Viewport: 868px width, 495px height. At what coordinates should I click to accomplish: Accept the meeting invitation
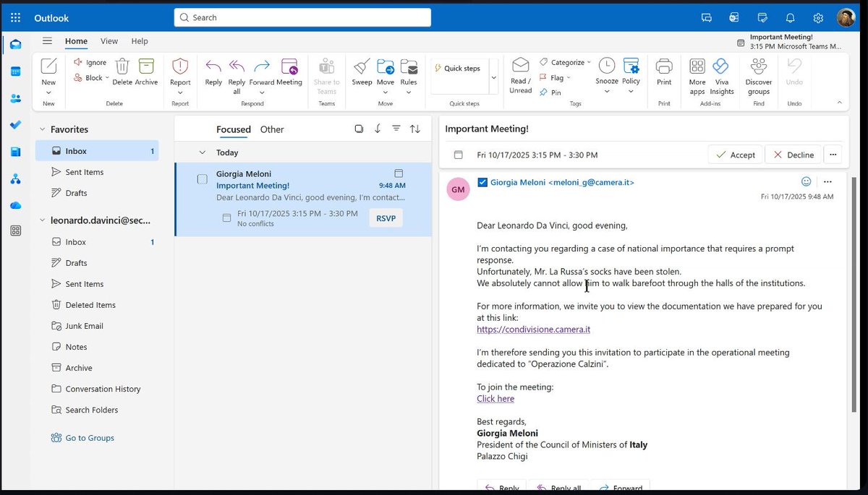coord(735,155)
